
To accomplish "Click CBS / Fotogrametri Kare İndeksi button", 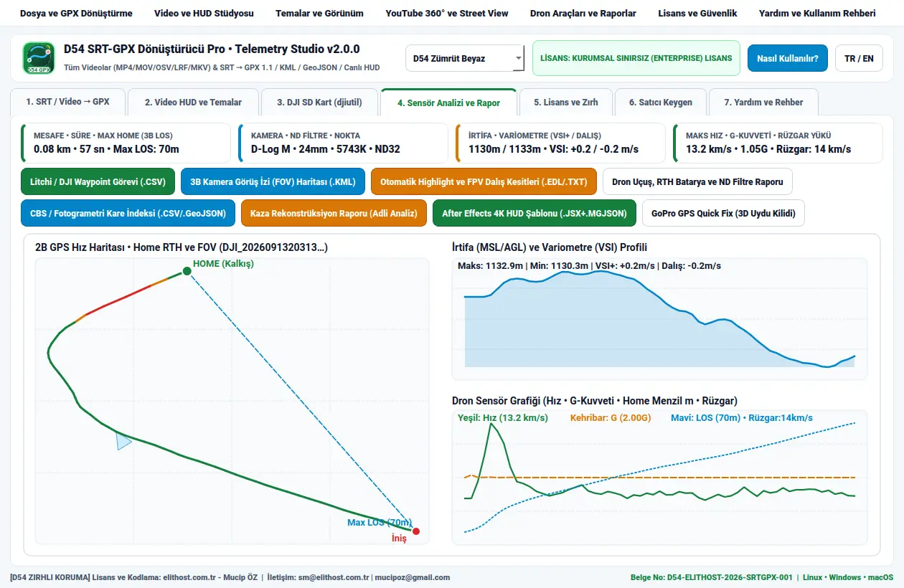I will [128, 213].
